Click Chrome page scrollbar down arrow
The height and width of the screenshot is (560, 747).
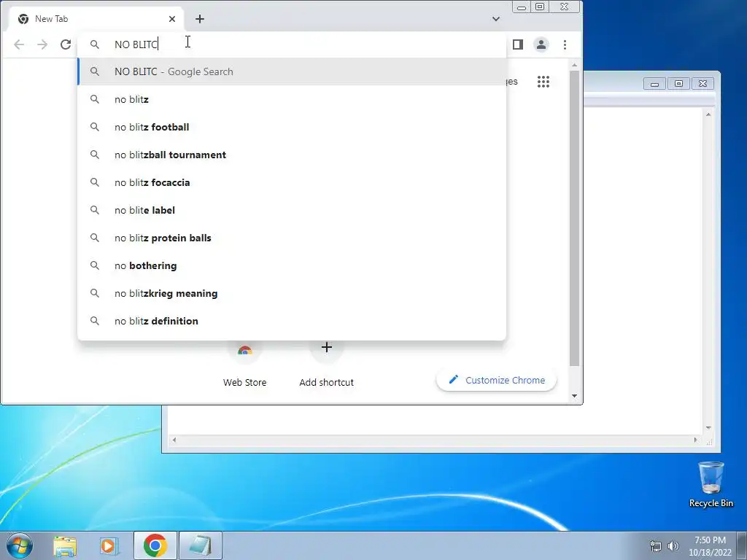coord(575,396)
